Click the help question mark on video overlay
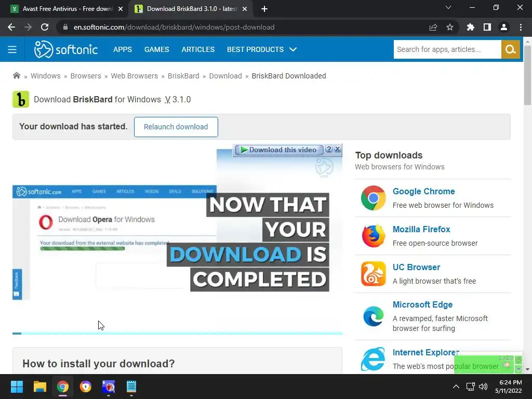The image size is (532, 399). [x=329, y=149]
